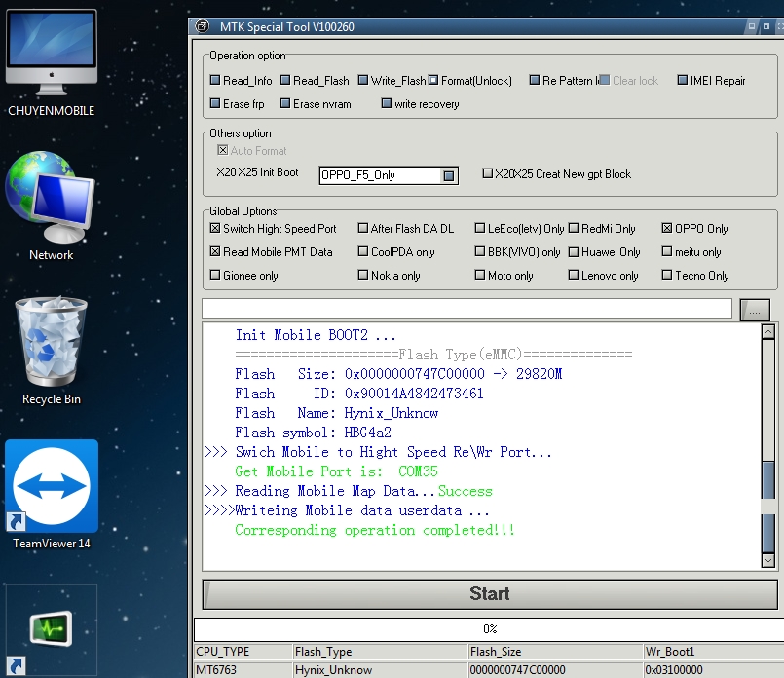Open the green monitor shortcut icon
Viewport: 784px width, 678px height.
tap(51, 628)
